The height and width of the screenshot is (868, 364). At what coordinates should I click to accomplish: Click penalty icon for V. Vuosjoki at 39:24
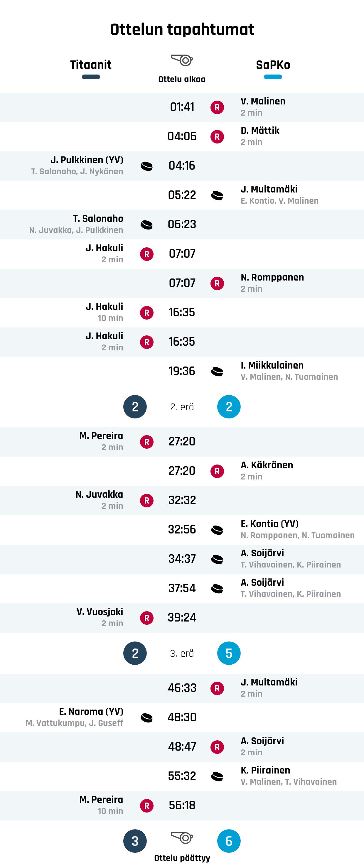(146, 618)
